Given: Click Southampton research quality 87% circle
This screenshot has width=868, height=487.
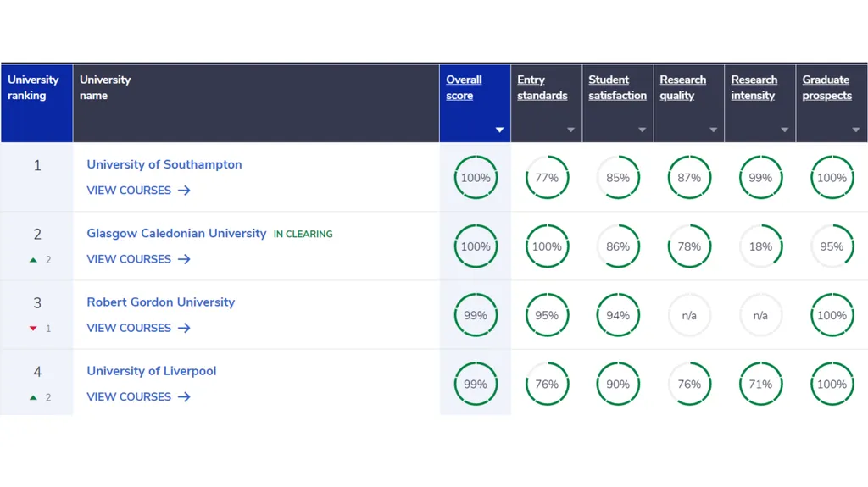Looking at the screenshot, I should [x=689, y=178].
